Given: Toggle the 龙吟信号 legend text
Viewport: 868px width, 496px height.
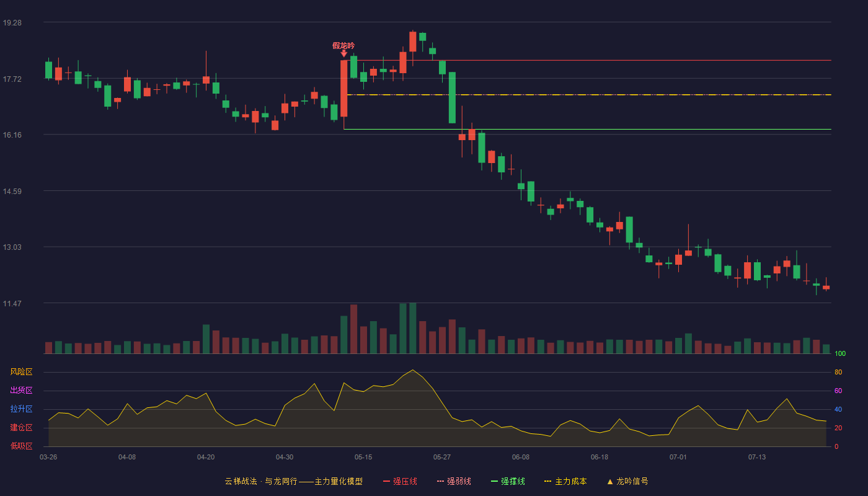Looking at the screenshot, I should tap(632, 482).
